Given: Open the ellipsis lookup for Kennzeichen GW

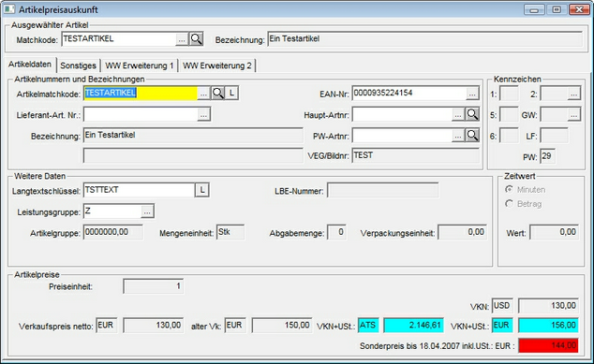Looking at the screenshot, I should click(574, 114).
